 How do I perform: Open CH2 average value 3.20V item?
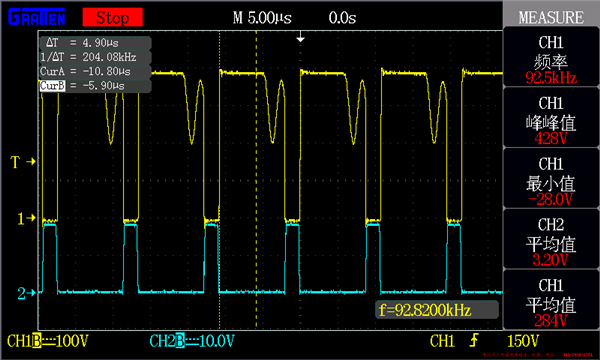[551, 239]
